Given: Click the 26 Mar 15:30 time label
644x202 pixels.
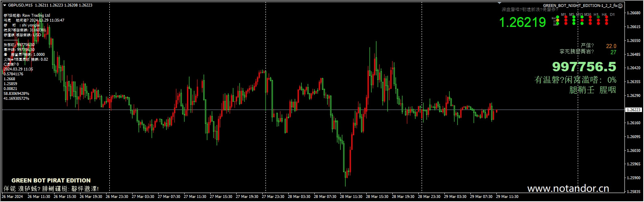Looking at the screenshot, I should 65,197.
